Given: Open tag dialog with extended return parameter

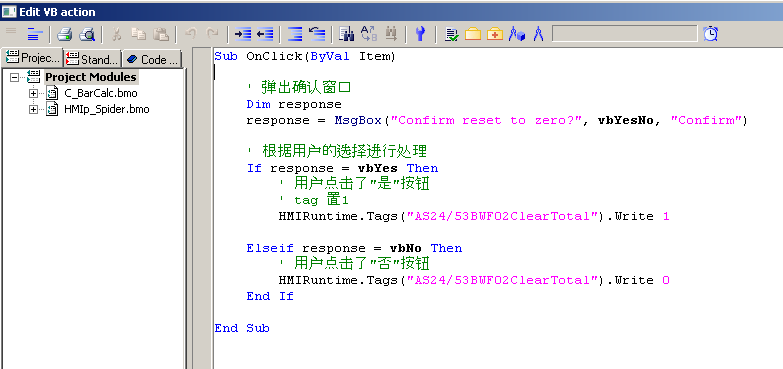Looking at the screenshot, I should tap(495, 34).
